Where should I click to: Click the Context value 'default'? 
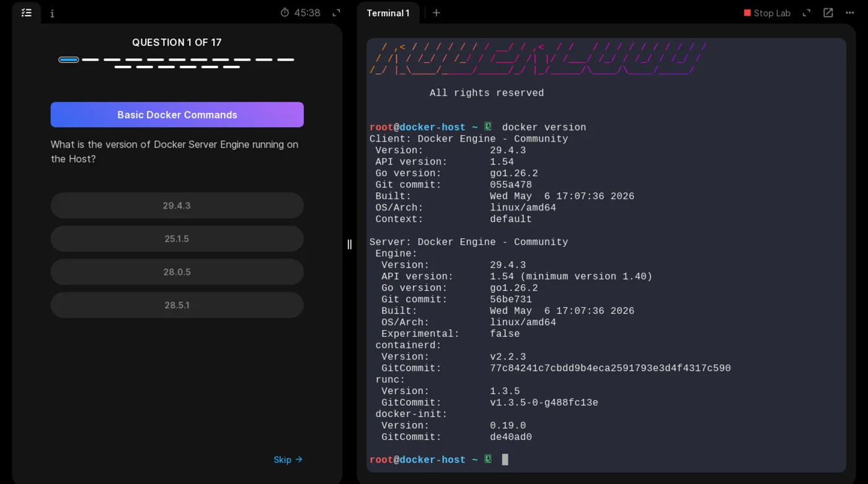(x=511, y=219)
